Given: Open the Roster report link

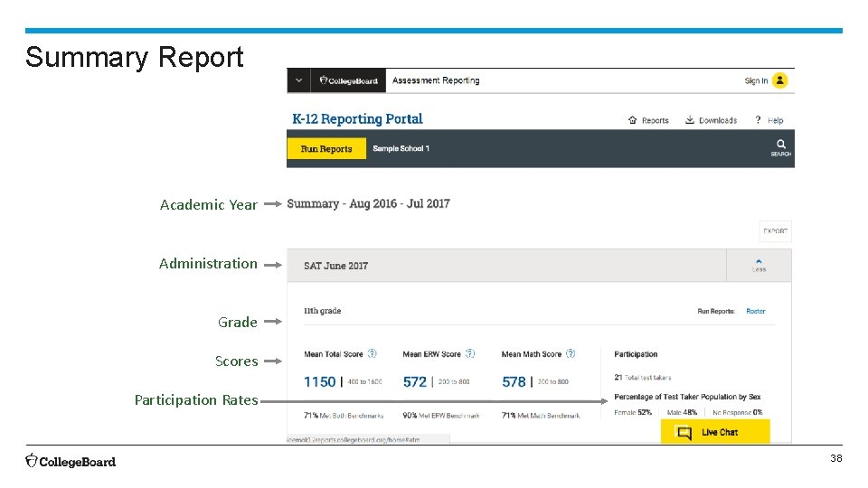Looking at the screenshot, I should coord(756,312).
